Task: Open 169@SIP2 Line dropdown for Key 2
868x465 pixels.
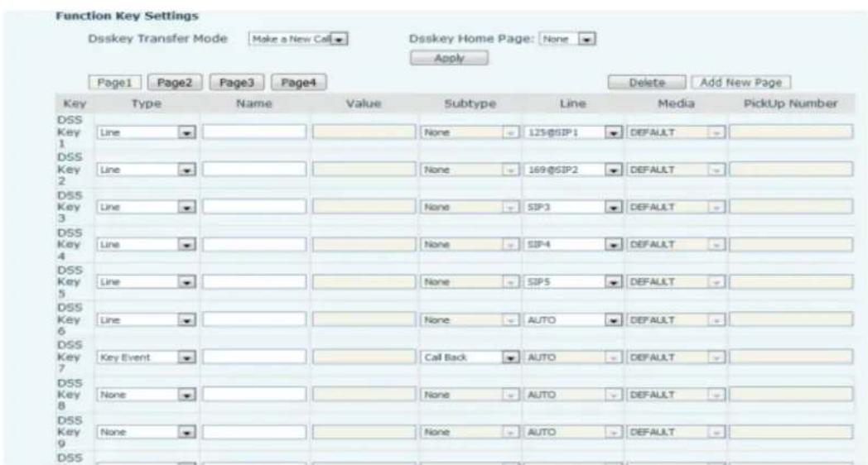Action: pyautogui.click(x=573, y=170)
